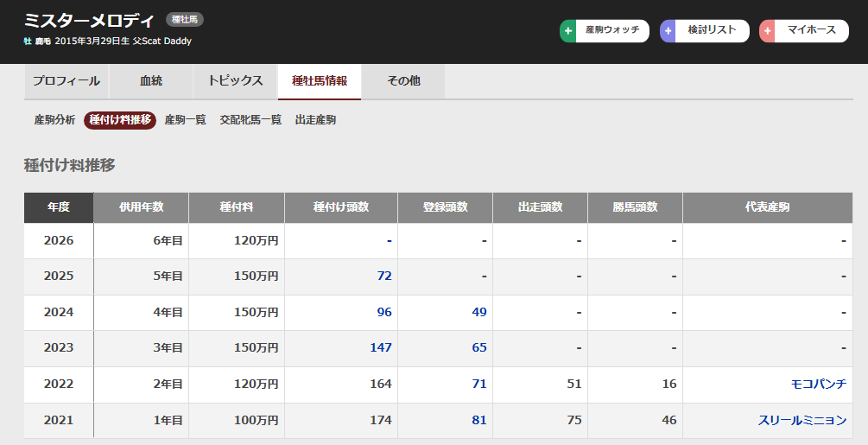Screen dimensions: 868x445
Task: Open the 出走産駒 sub-menu
Action: pos(315,120)
